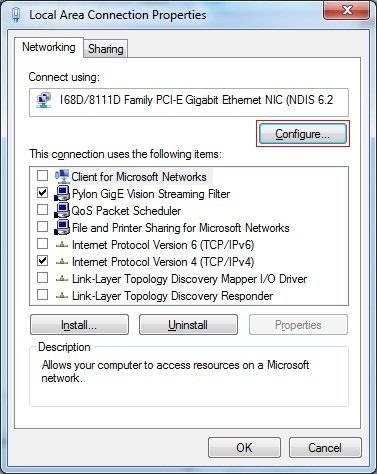Enable Client for Microsoft Networks checkbox
377x474 pixels.
(x=42, y=175)
